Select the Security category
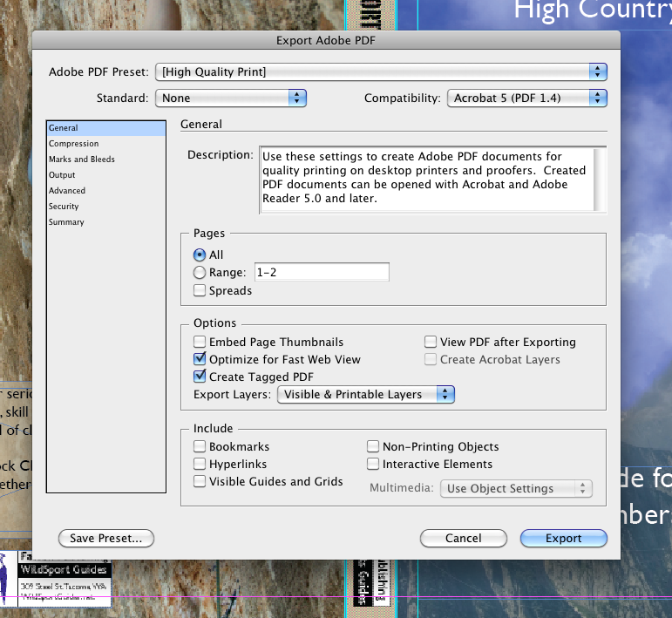 (105, 207)
